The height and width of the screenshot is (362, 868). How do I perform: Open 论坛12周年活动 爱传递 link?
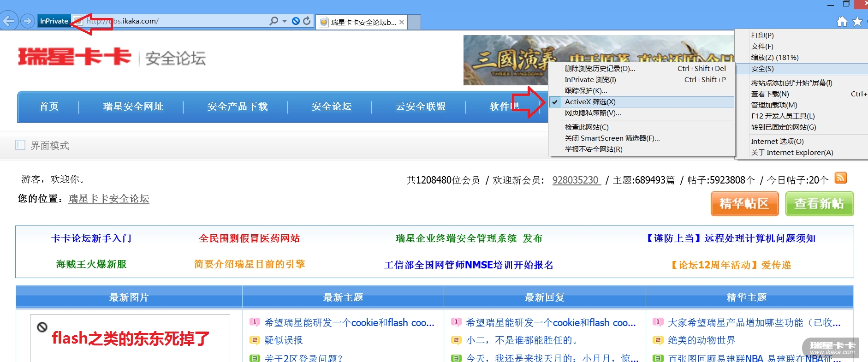click(x=731, y=265)
